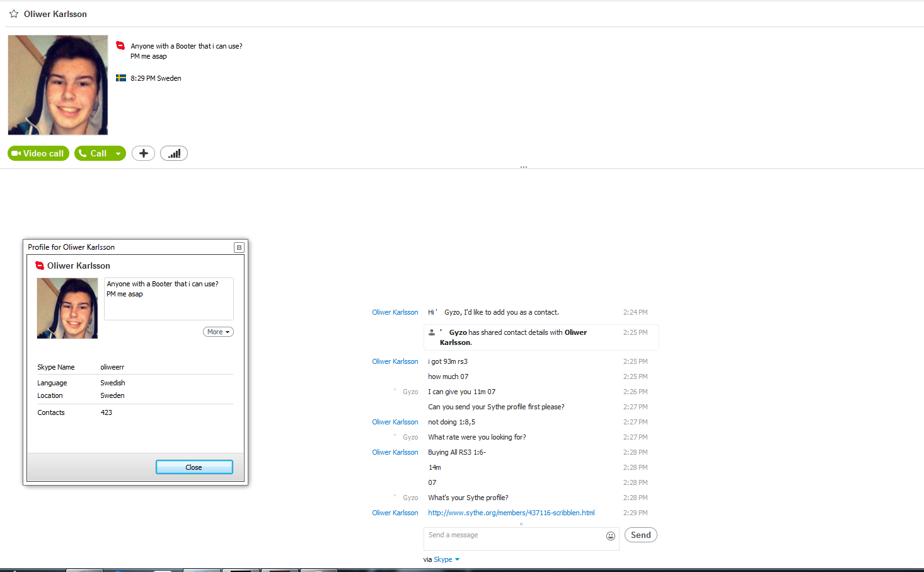Click the profile picture in the profile dialog
This screenshot has height=572, width=924.
coord(67,308)
